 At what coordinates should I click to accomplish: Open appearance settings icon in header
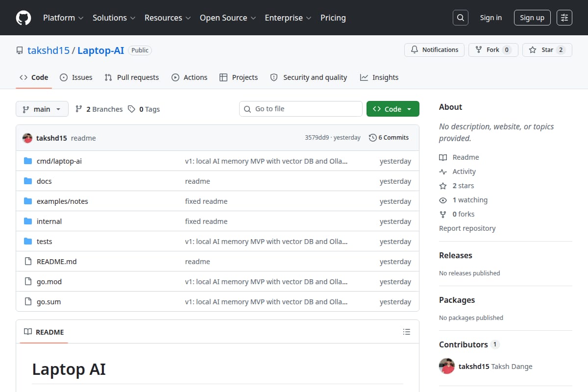coord(564,18)
